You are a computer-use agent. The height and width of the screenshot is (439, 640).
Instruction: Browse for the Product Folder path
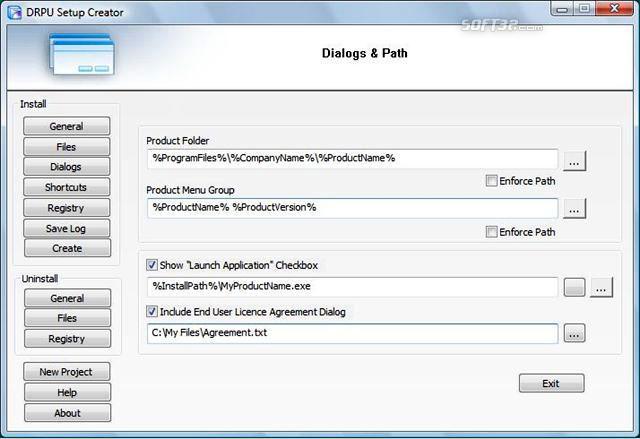[574, 160]
